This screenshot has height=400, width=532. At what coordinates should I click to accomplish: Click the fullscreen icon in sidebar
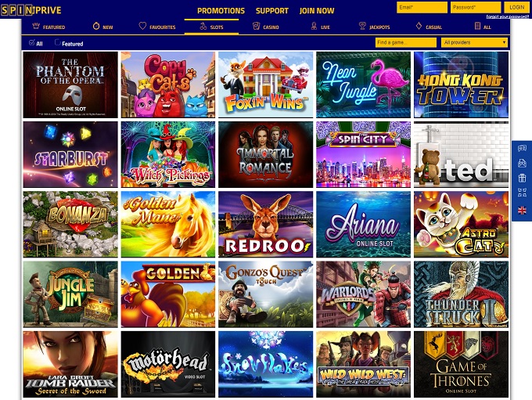pos(522,193)
